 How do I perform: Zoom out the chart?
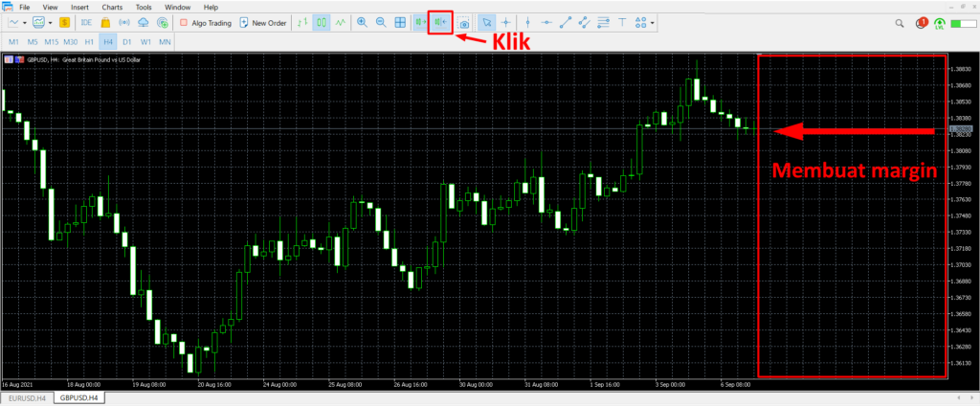[x=381, y=23]
